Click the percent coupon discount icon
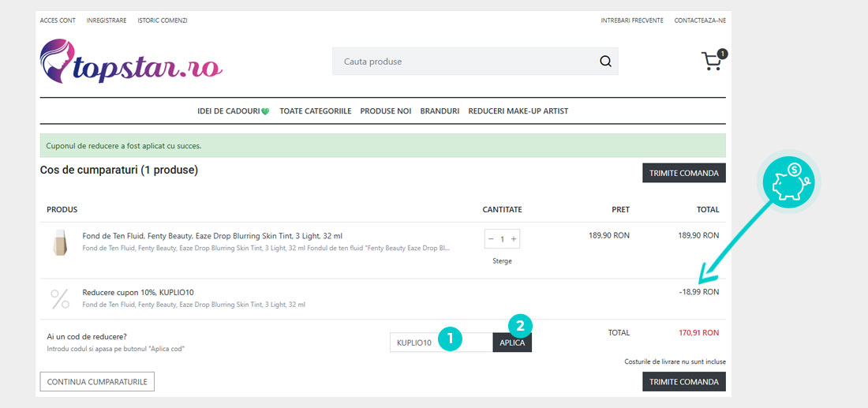This screenshot has height=408, width=868. tap(60, 298)
